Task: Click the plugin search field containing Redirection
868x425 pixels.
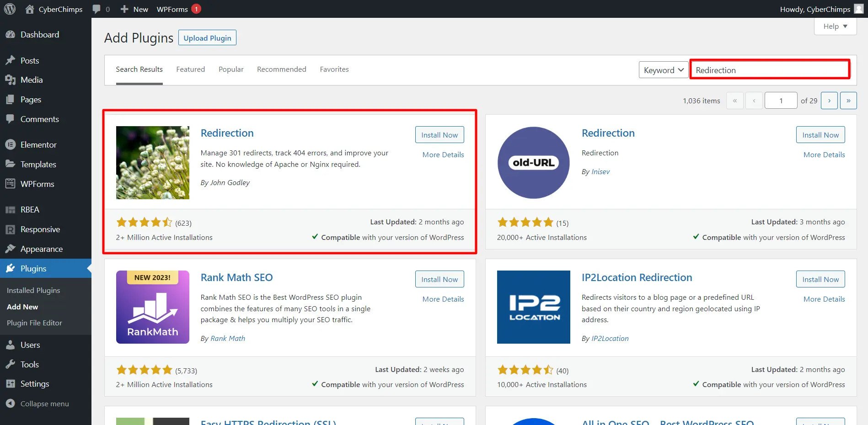Action: (x=770, y=70)
